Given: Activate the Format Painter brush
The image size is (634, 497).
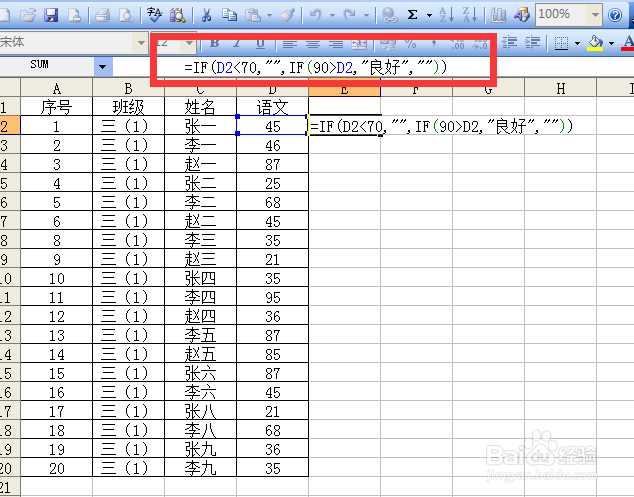Looking at the screenshot, I should click(287, 15).
